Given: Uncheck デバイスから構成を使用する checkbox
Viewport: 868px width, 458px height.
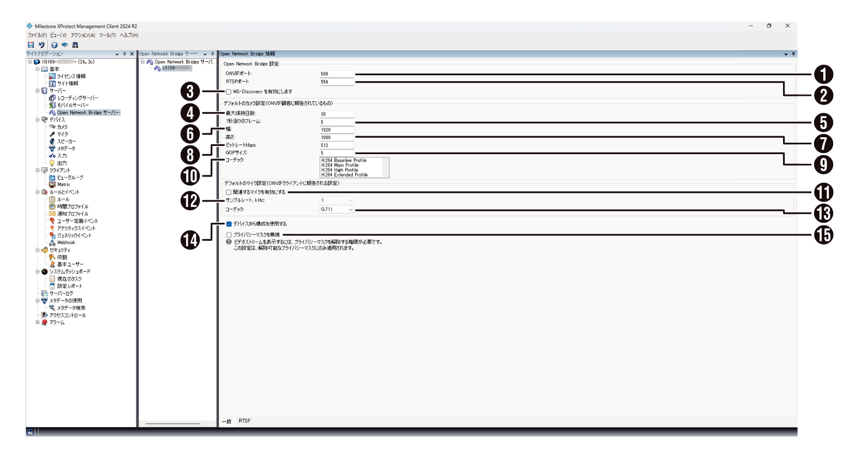Looking at the screenshot, I should [x=229, y=224].
